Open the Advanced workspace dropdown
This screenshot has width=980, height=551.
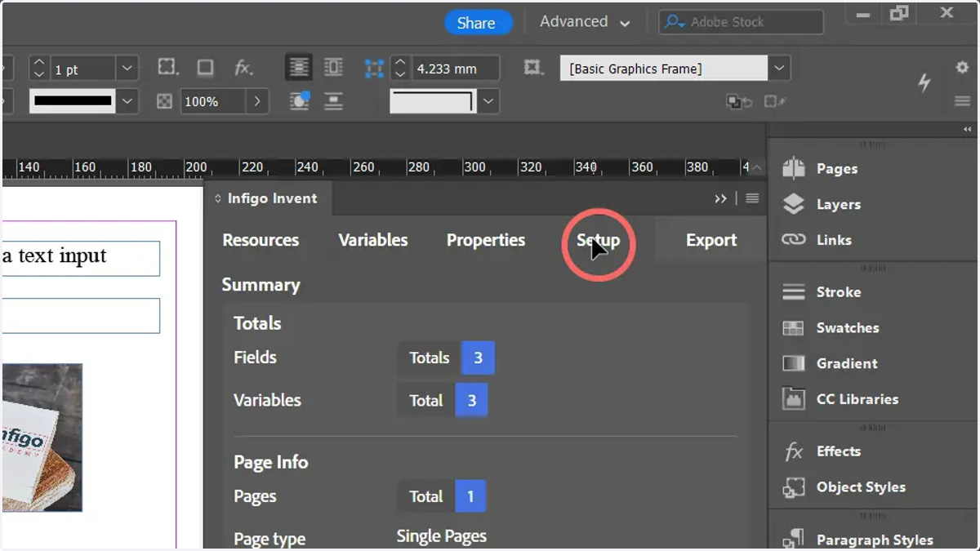tap(584, 22)
